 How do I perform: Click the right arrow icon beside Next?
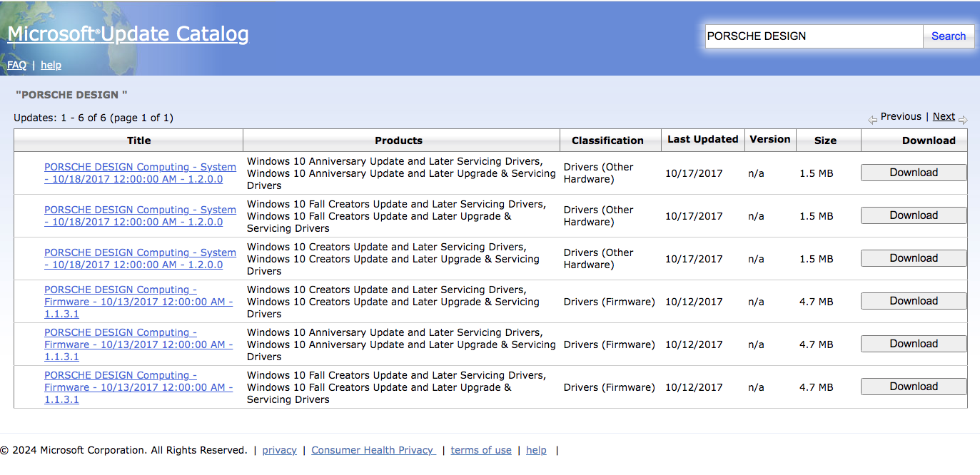pyautogui.click(x=963, y=120)
